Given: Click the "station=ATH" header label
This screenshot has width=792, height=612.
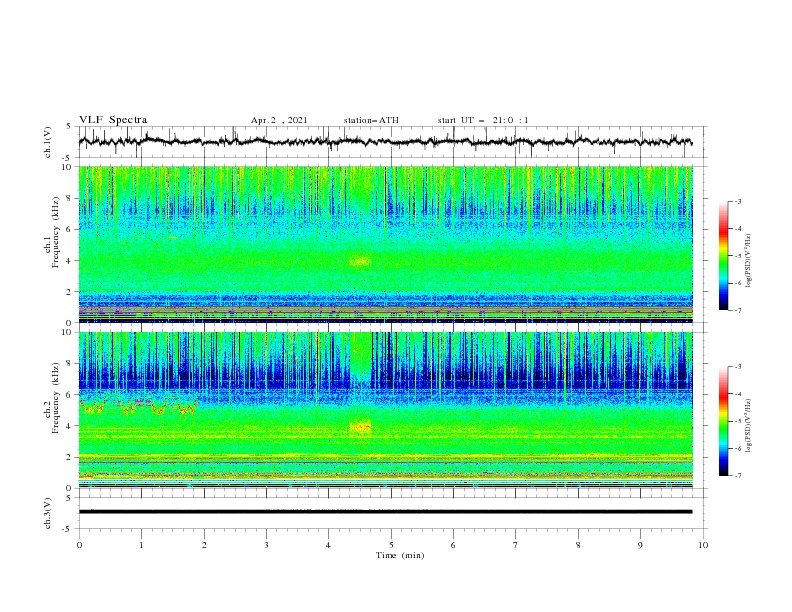Looking at the screenshot, I should [371, 120].
